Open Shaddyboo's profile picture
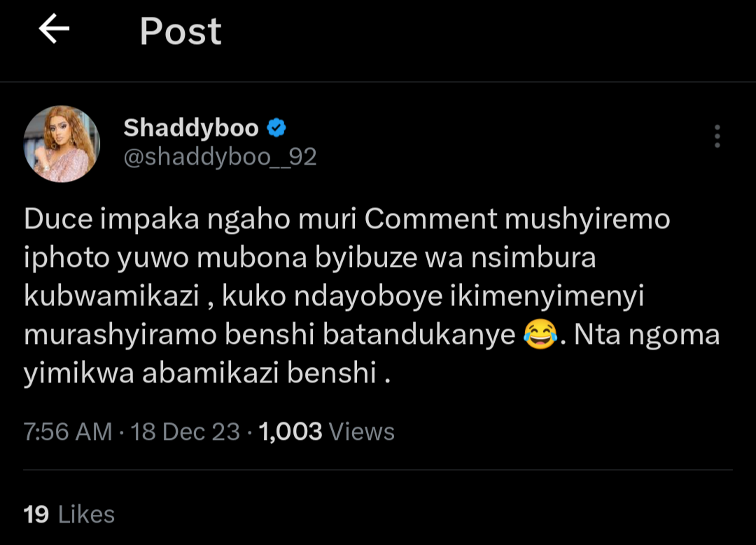 [x=62, y=144]
